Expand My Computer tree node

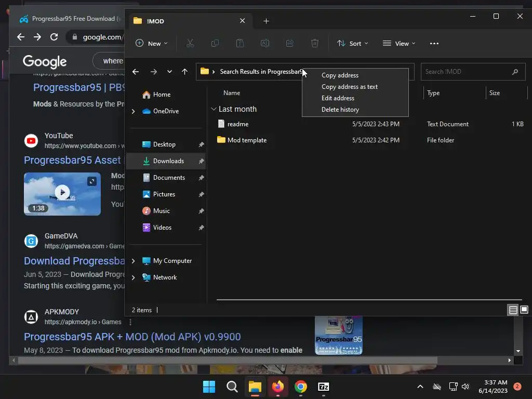pyautogui.click(x=134, y=261)
